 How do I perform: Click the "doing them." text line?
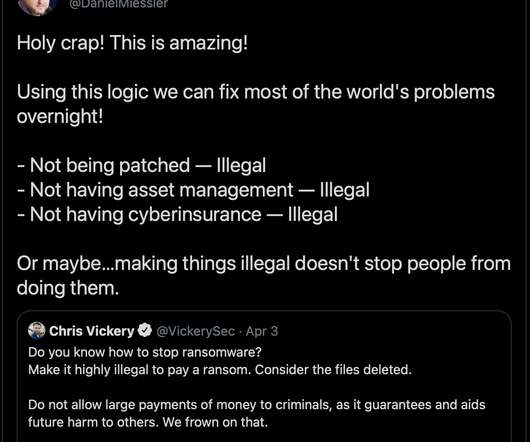(68, 288)
